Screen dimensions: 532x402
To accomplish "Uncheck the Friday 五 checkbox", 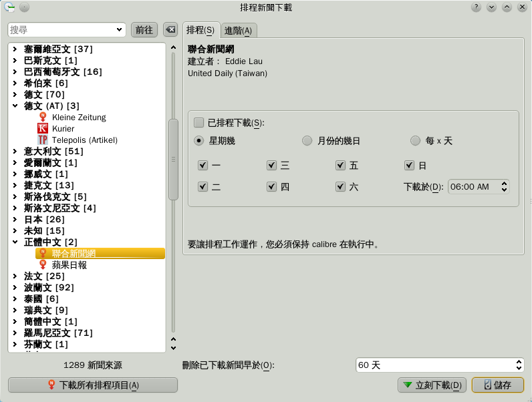I will (341, 165).
